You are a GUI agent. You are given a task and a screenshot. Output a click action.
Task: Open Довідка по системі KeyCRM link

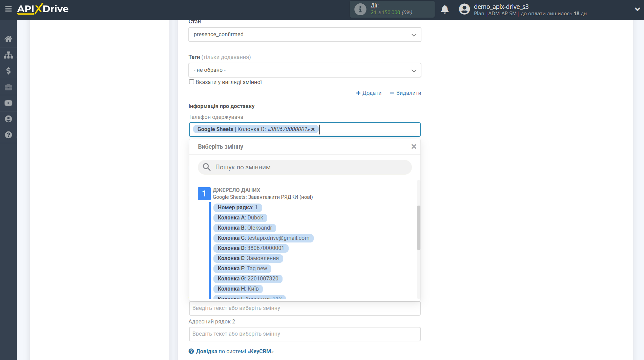(235, 352)
